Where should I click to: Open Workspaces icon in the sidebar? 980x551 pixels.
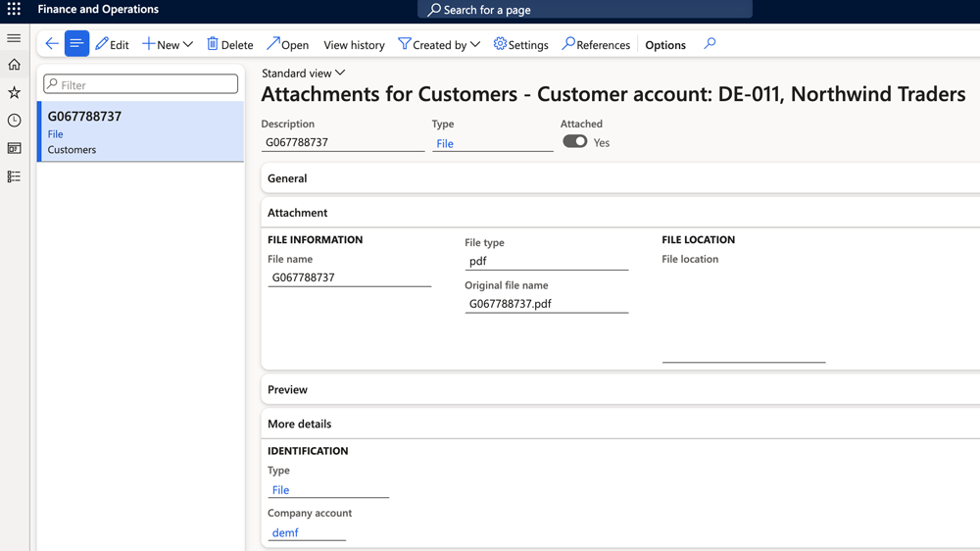pyautogui.click(x=14, y=148)
